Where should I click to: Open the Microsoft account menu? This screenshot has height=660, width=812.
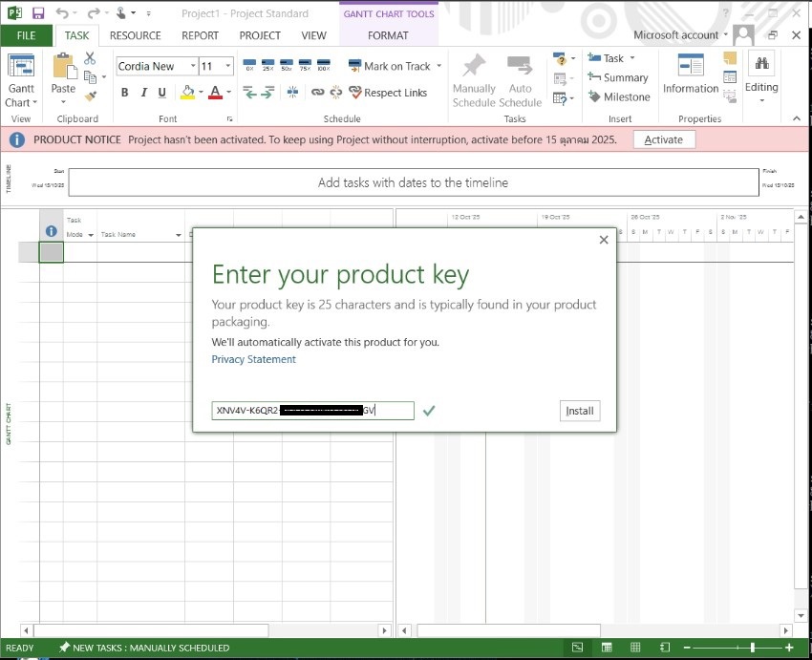pos(680,35)
